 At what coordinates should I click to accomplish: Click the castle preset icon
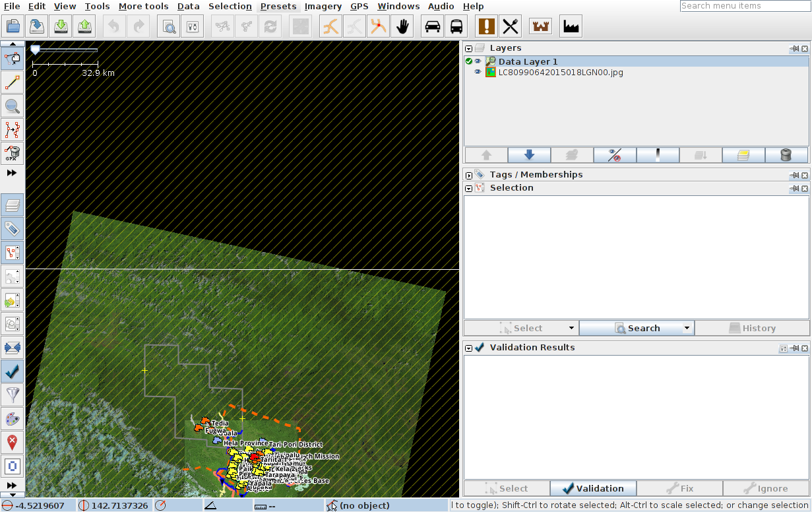(540, 26)
